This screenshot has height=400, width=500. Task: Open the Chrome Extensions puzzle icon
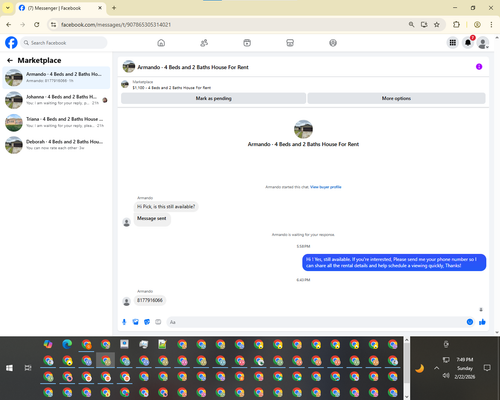pos(456,25)
